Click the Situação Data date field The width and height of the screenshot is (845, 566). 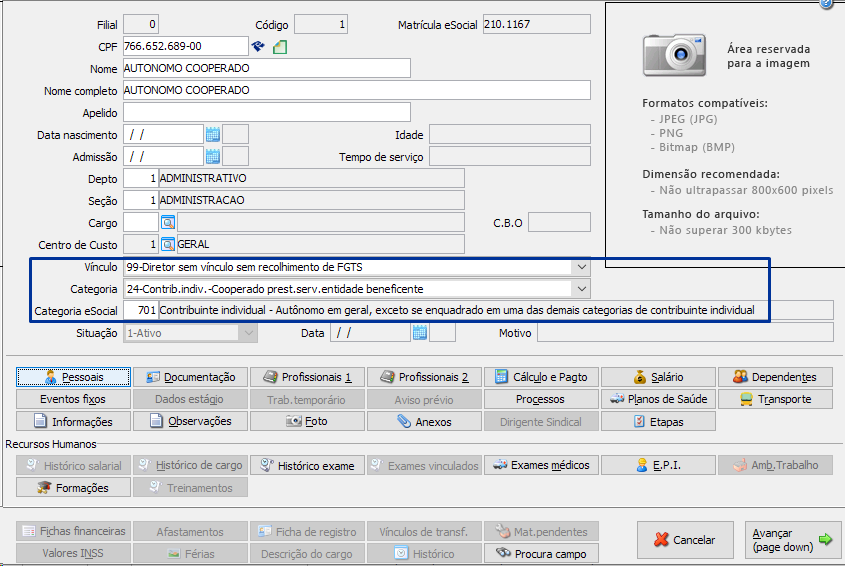point(370,333)
